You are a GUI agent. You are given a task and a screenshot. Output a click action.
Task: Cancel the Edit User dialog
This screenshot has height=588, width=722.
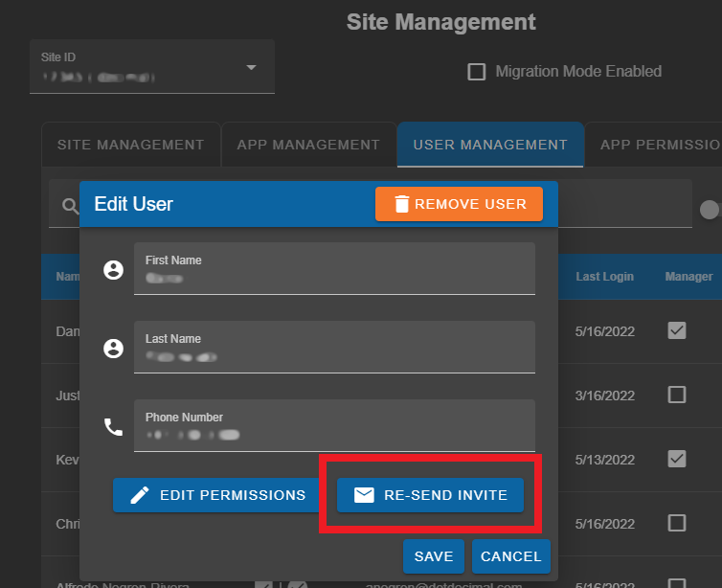(510, 556)
